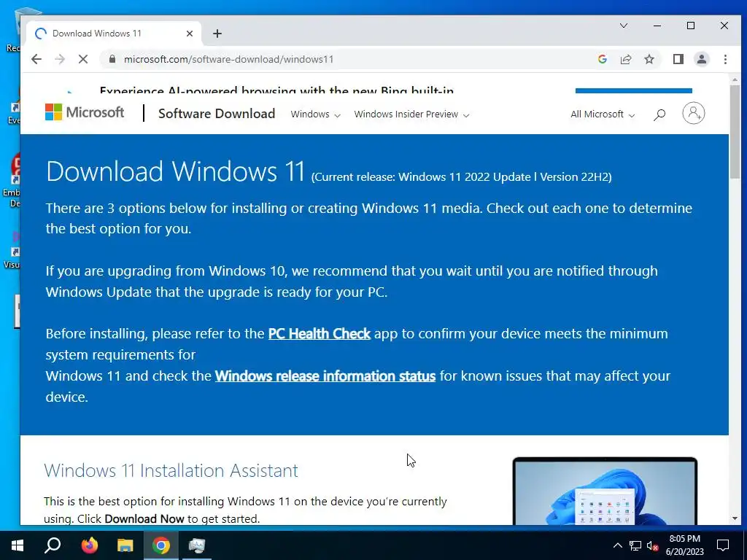Open File Explorer from the taskbar
The image size is (747, 560).
pyautogui.click(x=125, y=545)
